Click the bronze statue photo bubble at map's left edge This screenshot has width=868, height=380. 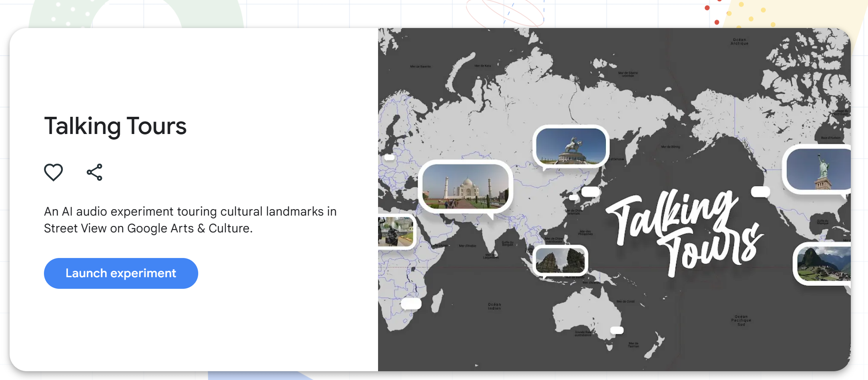coord(396,231)
